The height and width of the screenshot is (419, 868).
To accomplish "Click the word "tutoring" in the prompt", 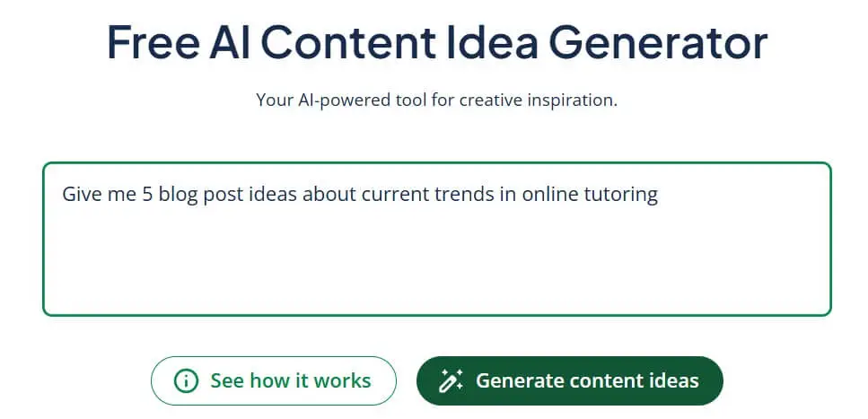I will 622,195.
